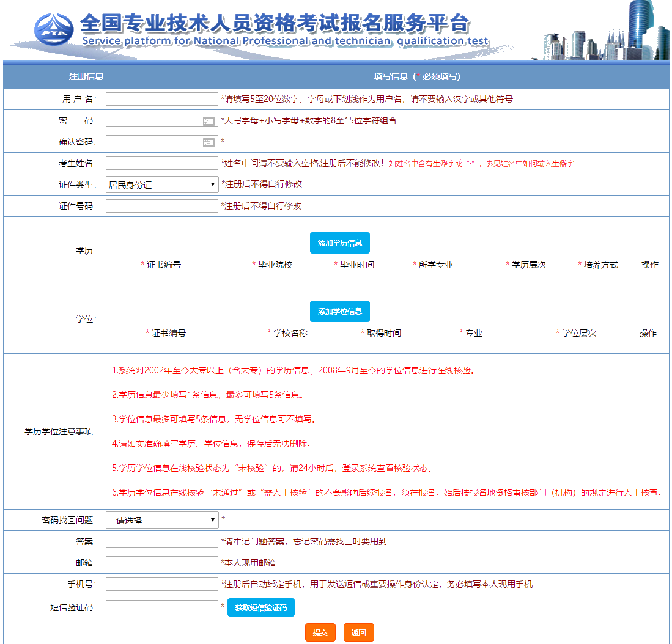Focus the 短信验证码 input field
The width and height of the screenshot is (672, 644).
point(161,607)
